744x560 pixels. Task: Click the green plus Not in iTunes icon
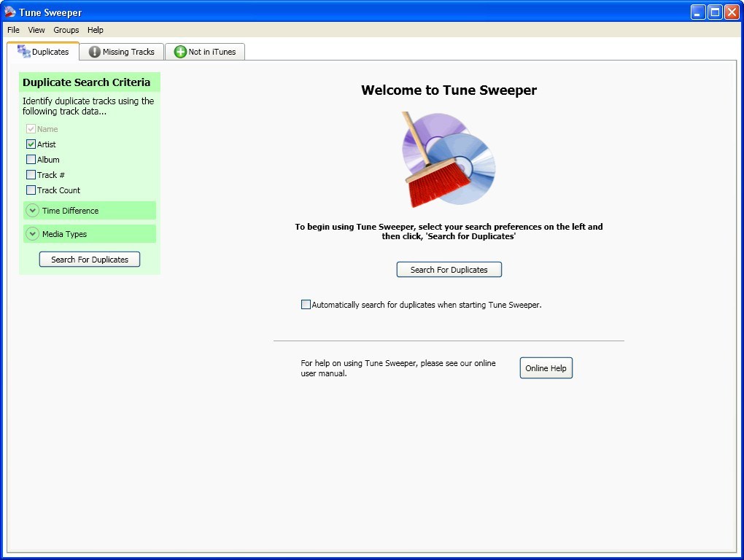coord(180,52)
